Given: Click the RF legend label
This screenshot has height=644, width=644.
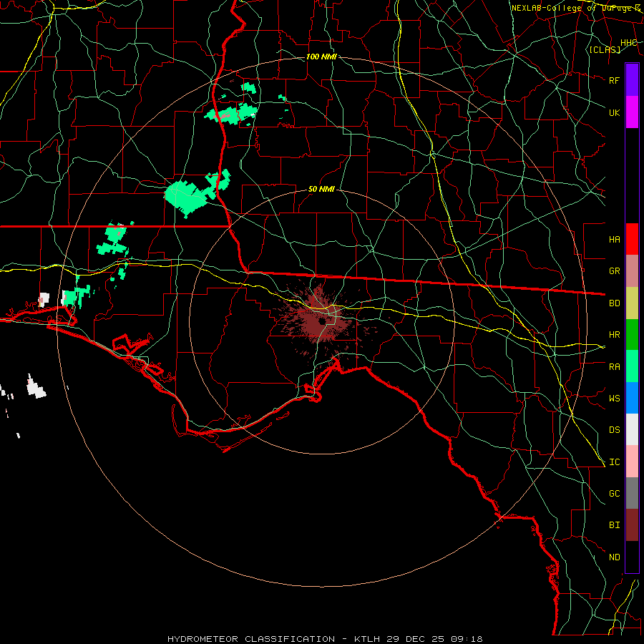Looking at the screenshot, I should (614, 80).
